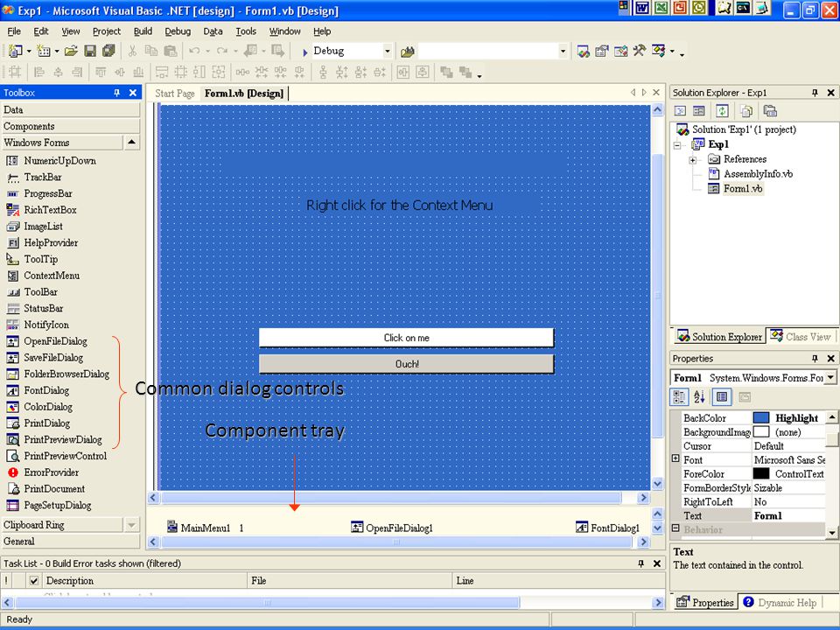The image size is (840, 630).
Task: Expand the References node in Solution Explorer
Action: pyautogui.click(x=693, y=159)
